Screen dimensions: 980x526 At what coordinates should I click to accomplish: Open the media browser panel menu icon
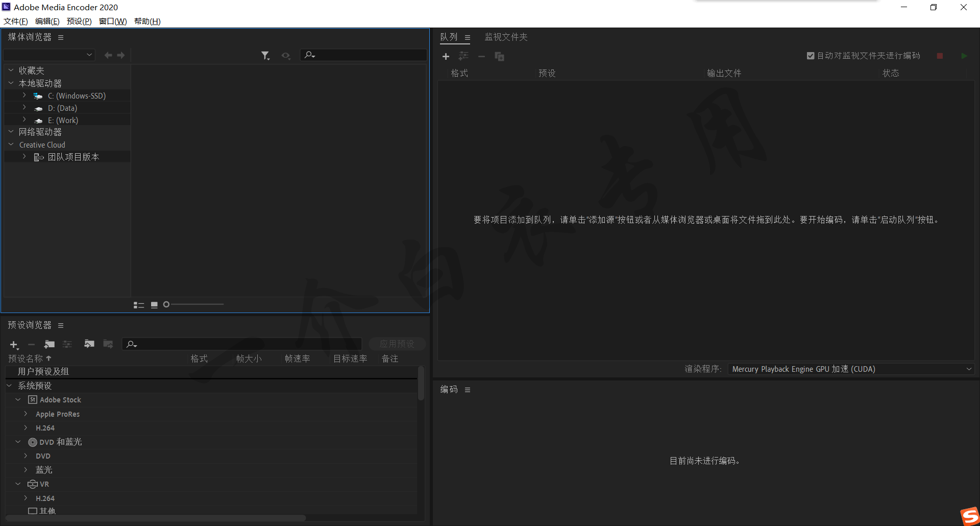click(61, 37)
